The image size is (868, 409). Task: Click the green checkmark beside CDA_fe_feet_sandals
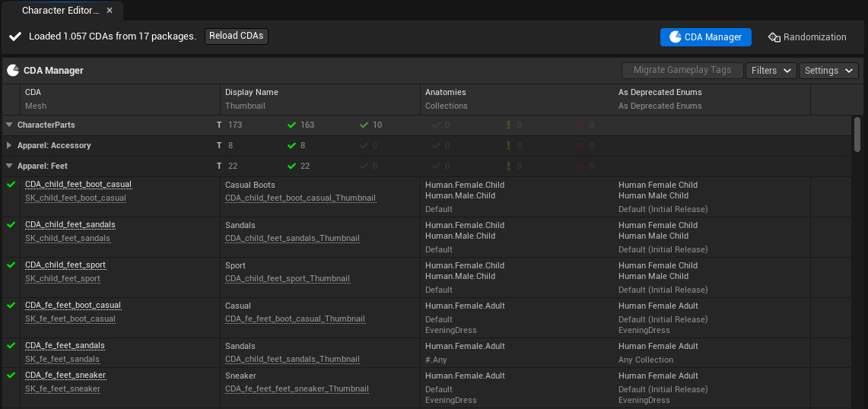11,346
